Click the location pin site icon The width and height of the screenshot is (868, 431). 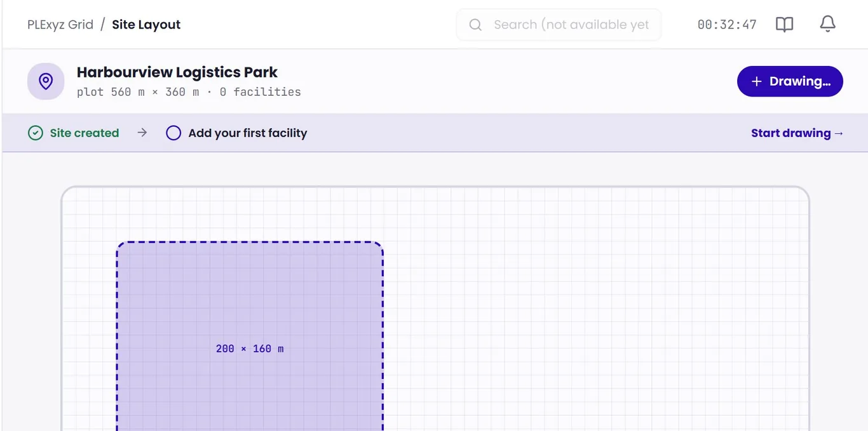click(46, 81)
